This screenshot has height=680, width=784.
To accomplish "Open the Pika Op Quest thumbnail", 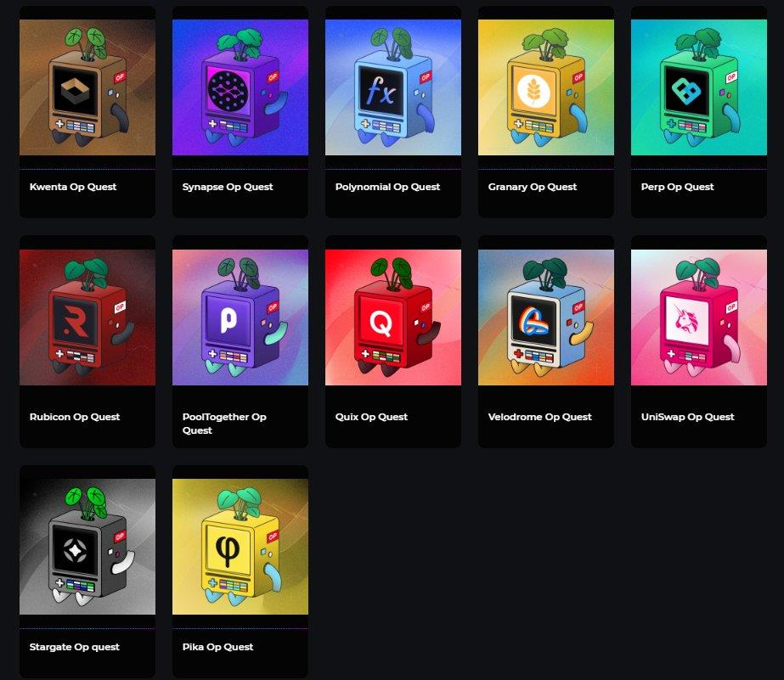I will click(240, 547).
